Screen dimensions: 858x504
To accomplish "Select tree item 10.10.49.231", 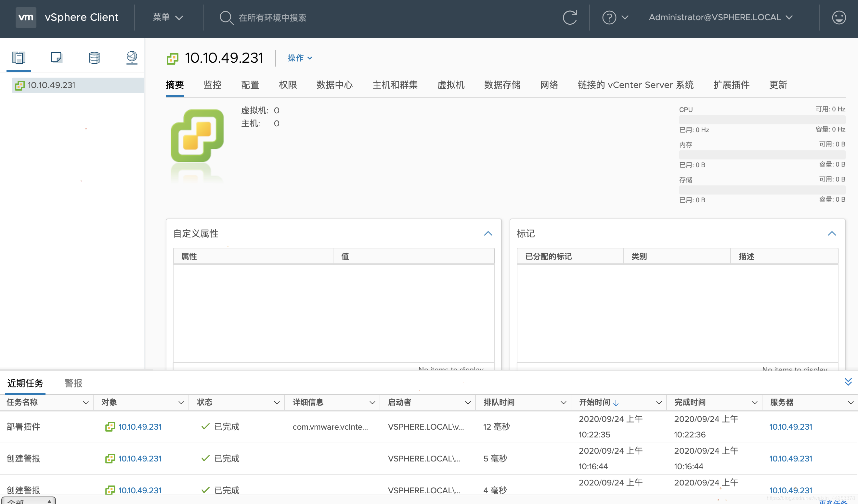I will point(78,85).
